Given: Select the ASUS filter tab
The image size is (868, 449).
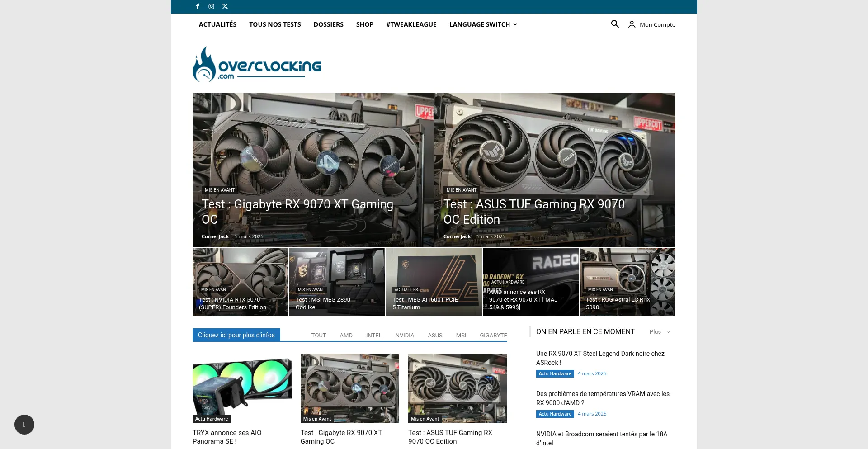Looking at the screenshot, I should click(435, 336).
